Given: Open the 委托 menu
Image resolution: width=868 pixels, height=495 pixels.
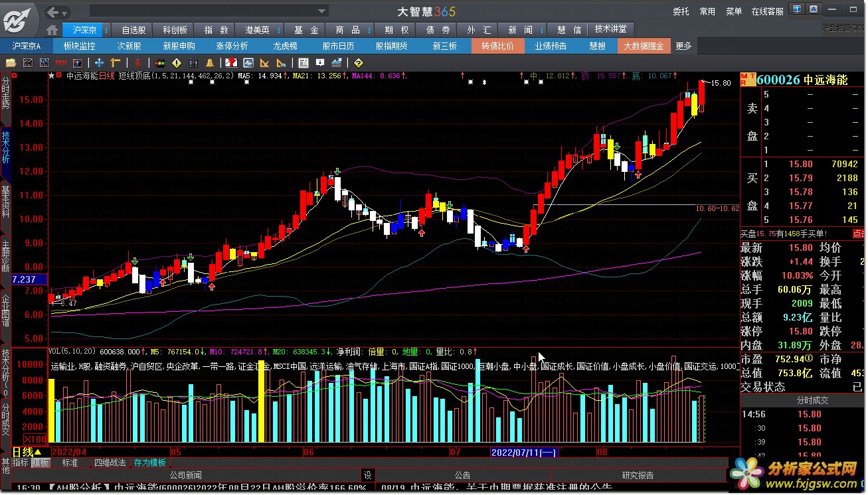Looking at the screenshot, I should pos(681,11).
